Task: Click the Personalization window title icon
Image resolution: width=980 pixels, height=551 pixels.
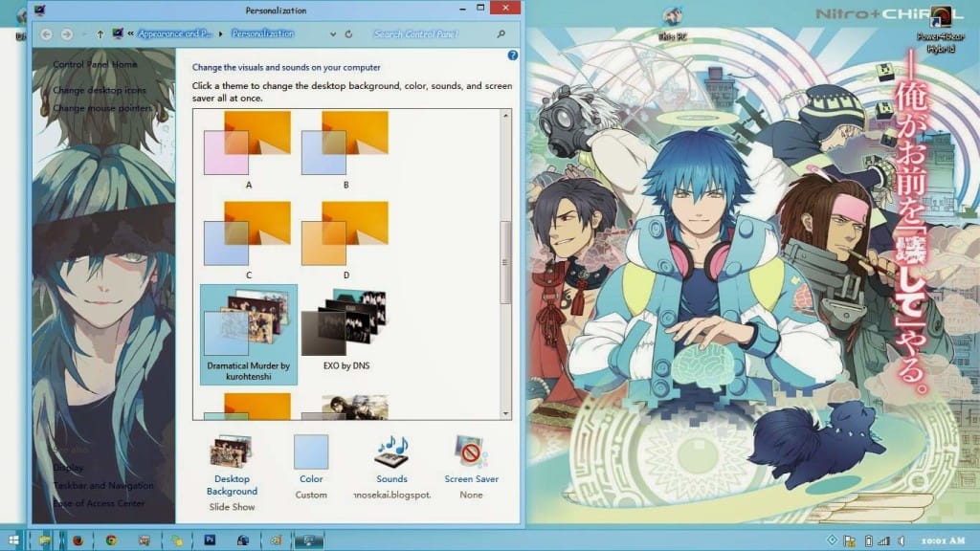Action: point(39,10)
